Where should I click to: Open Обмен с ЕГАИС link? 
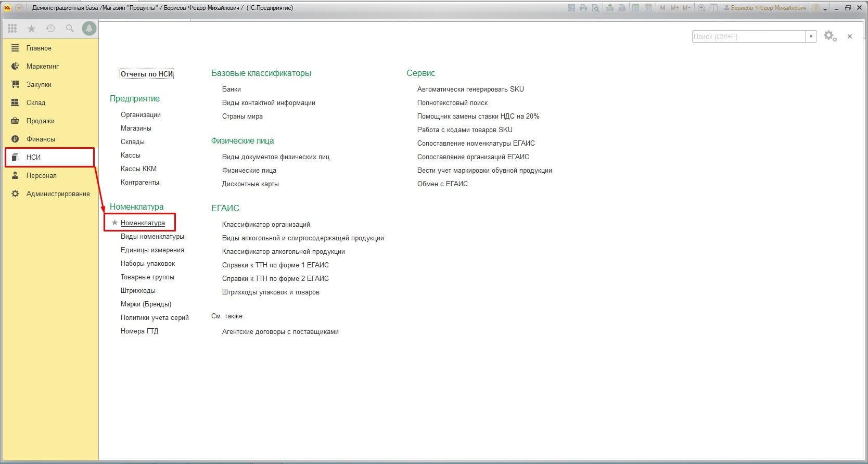click(x=442, y=184)
